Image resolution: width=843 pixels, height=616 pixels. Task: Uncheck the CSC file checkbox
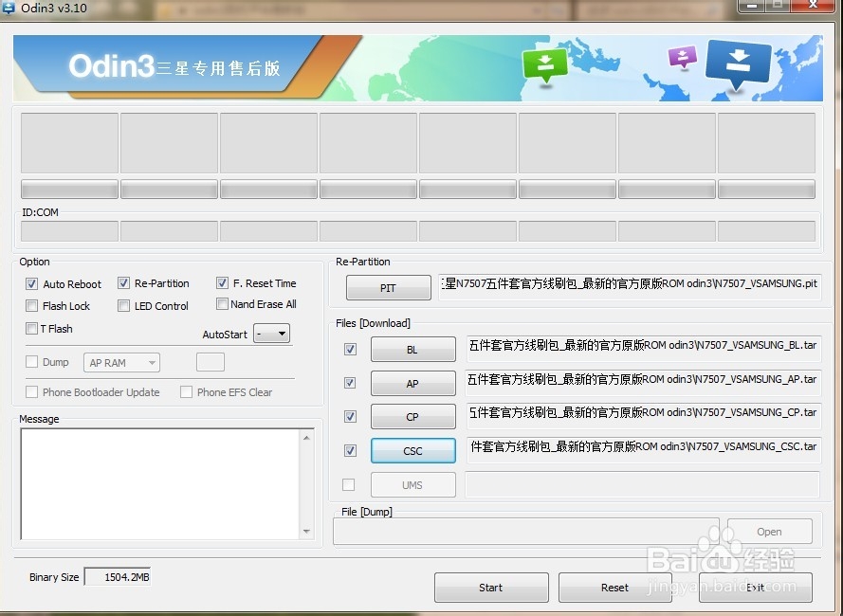pos(350,450)
